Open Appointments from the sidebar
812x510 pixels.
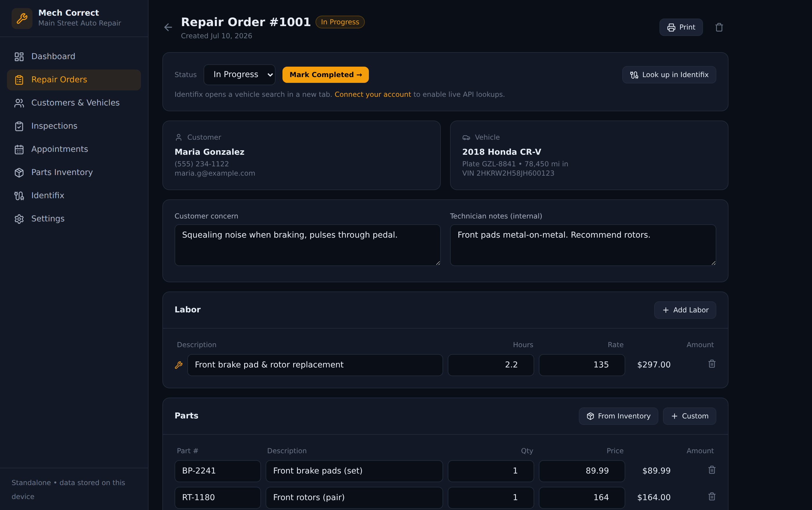74,149
